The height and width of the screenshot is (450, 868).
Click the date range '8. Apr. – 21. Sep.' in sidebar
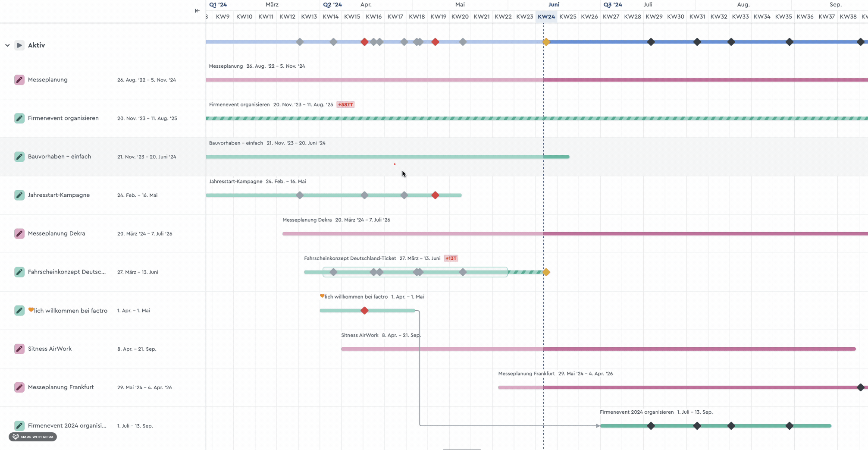pyautogui.click(x=137, y=349)
